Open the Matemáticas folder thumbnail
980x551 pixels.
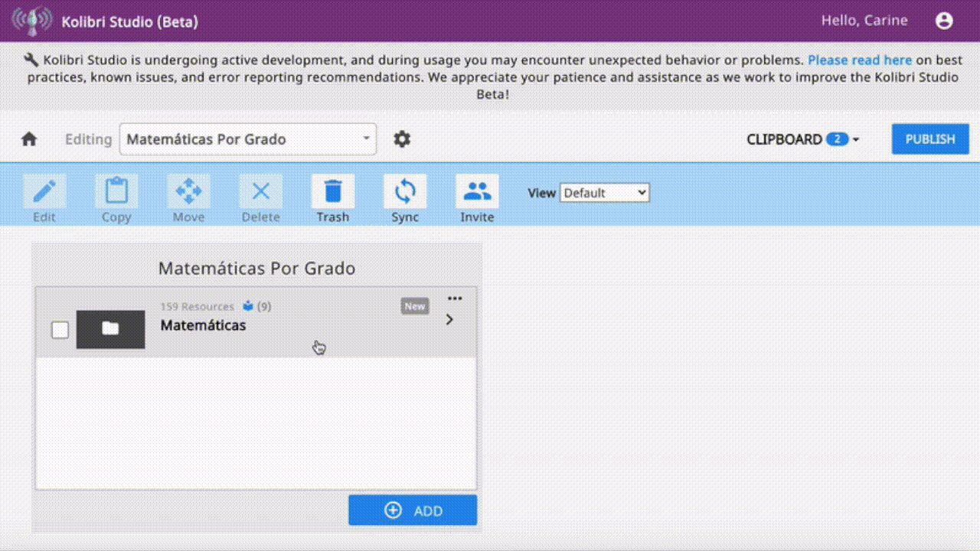coord(110,329)
